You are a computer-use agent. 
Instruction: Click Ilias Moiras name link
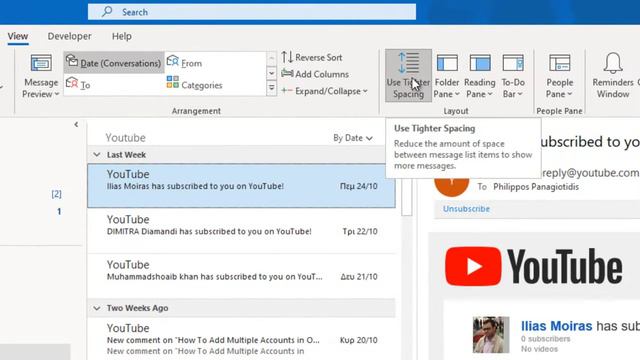(556, 326)
